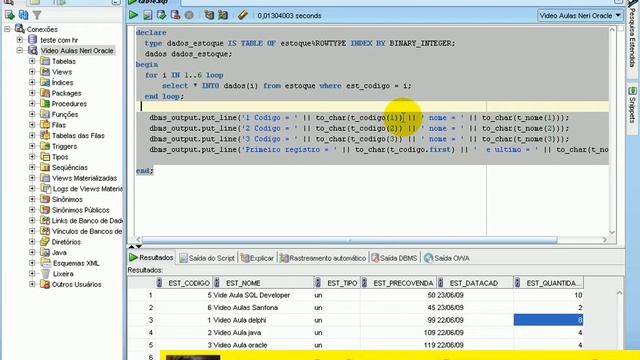This screenshot has width=640, height=360.
Task: Click the Run Script toolbar icon
Action: pos(147,16)
